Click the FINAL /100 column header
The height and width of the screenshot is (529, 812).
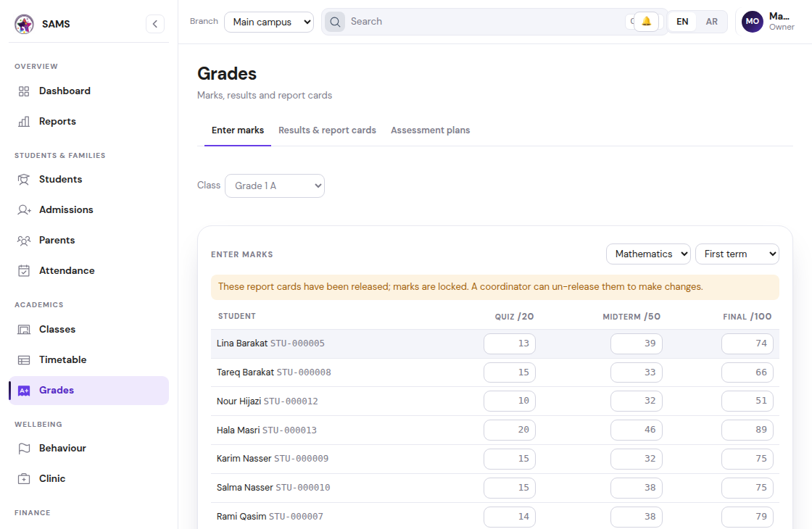[x=747, y=317]
